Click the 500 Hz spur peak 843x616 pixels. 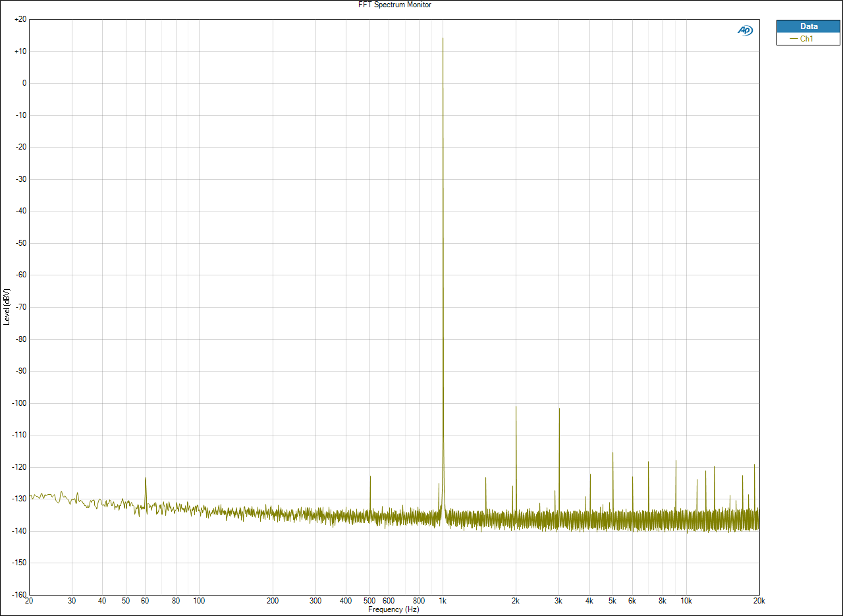370,476
